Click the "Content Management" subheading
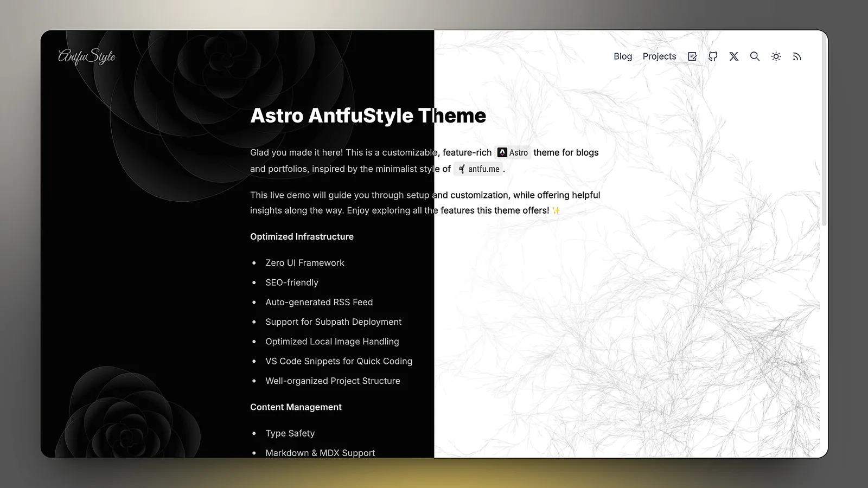Viewport: 868px width, 488px height. pos(296,407)
